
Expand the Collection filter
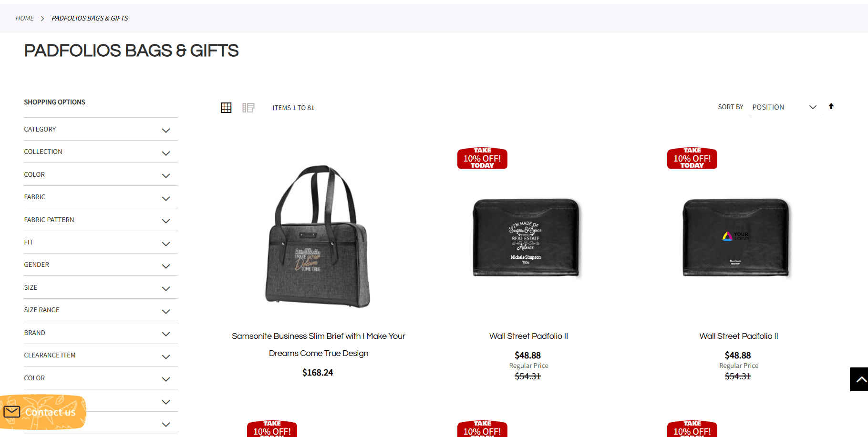(101, 152)
